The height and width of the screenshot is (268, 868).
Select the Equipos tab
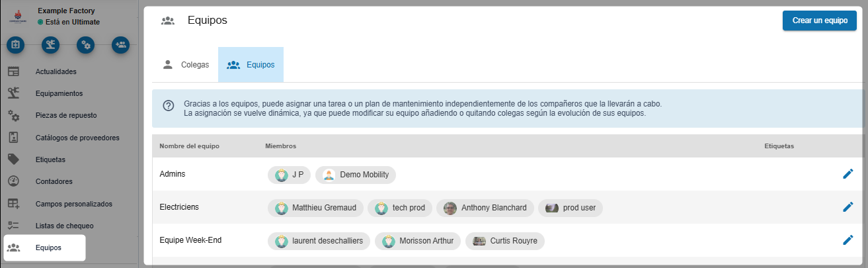(x=251, y=65)
